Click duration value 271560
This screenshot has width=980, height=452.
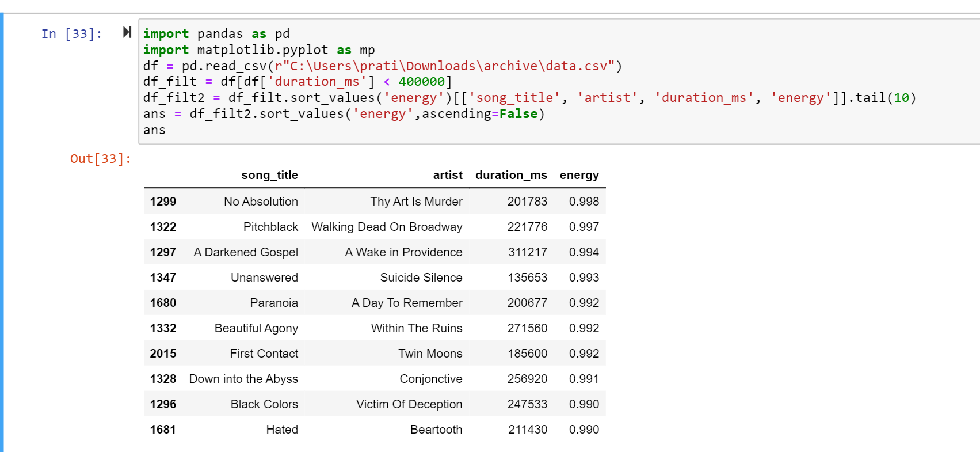(527, 328)
